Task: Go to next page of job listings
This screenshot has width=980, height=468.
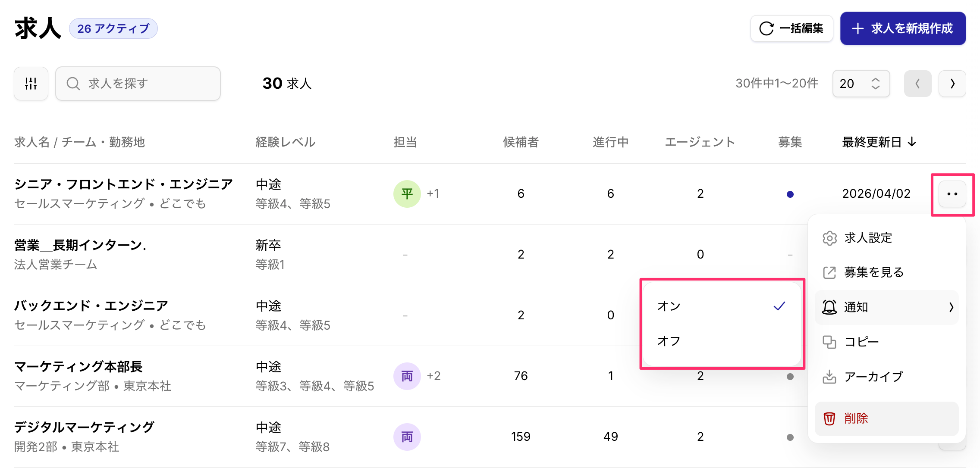Action: (x=952, y=84)
